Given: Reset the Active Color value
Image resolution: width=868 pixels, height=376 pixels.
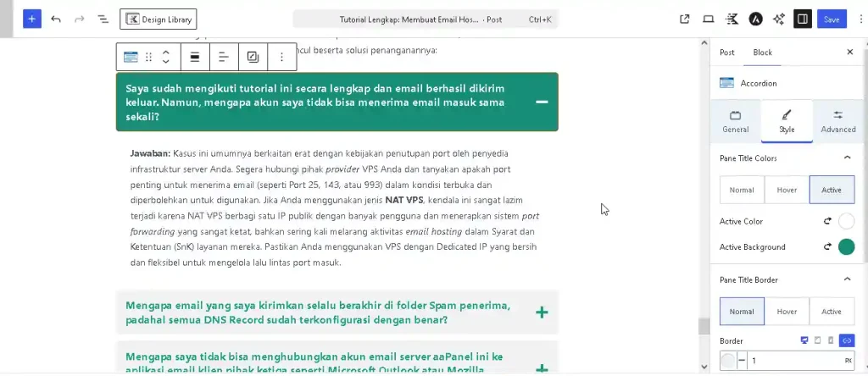Looking at the screenshot, I should coord(827,221).
